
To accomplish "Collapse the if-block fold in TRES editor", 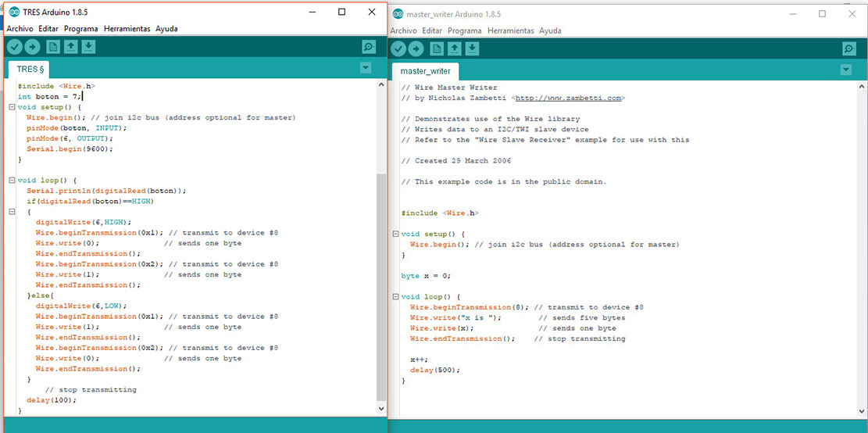I will [x=12, y=212].
